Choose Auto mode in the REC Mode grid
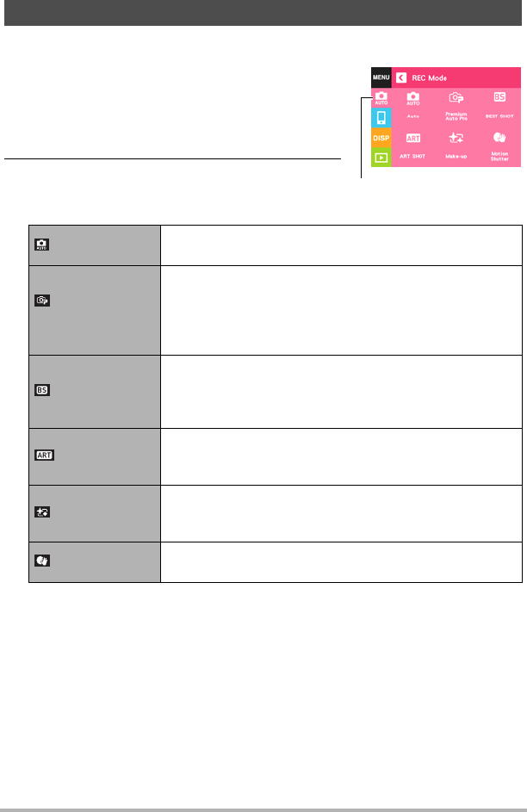This screenshot has width=527, height=812. [413, 103]
